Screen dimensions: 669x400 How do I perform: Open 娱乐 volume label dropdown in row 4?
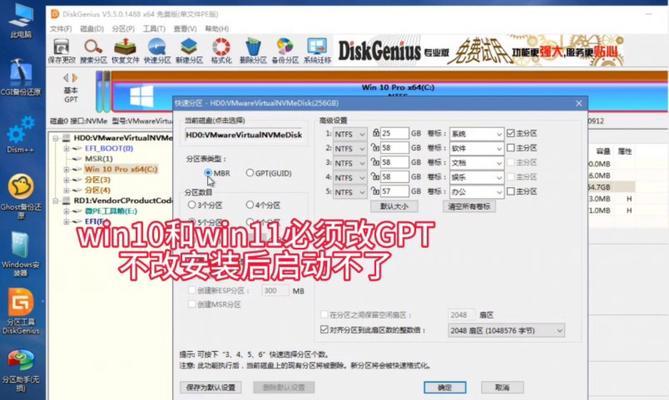point(477,177)
